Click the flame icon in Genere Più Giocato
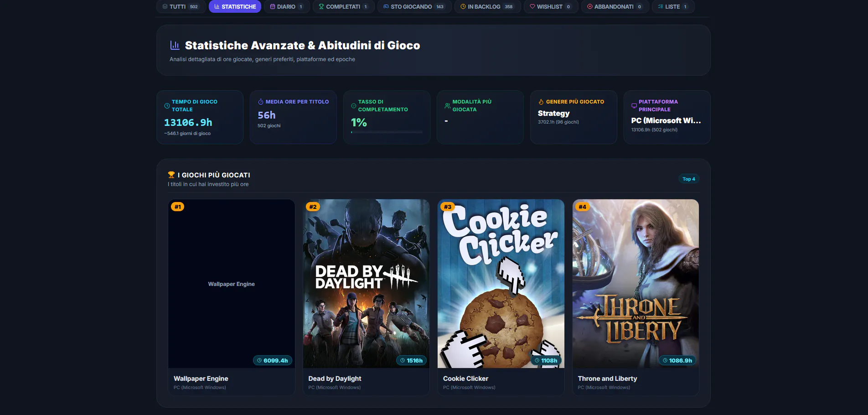The height and width of the screenshot is (415, 868). click(541, 102)
